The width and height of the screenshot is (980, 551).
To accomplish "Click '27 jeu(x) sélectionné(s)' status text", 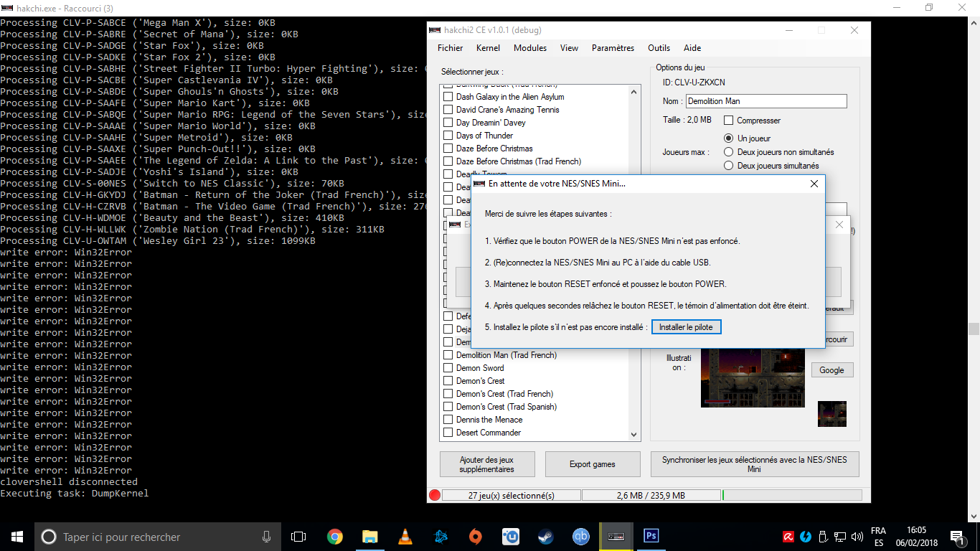I will (511, 495).
